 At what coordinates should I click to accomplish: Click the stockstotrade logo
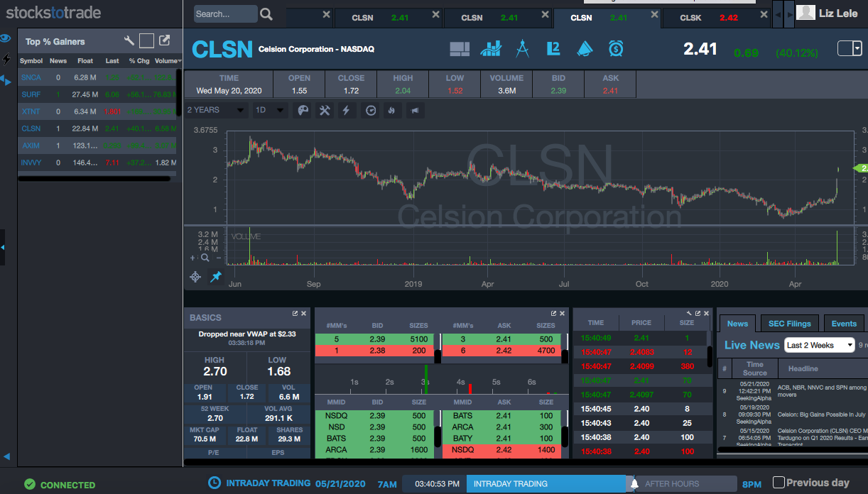click(x=53, y=13)
